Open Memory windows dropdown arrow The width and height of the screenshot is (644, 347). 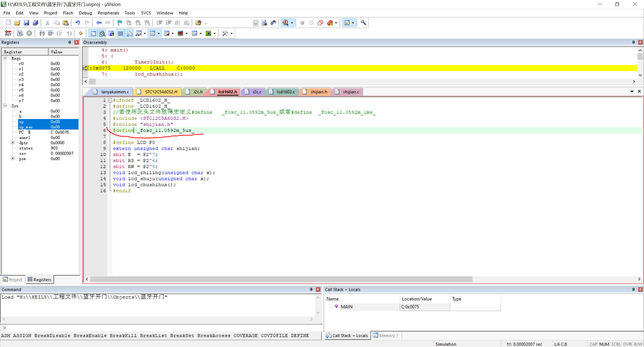click(x=158, y=33)
